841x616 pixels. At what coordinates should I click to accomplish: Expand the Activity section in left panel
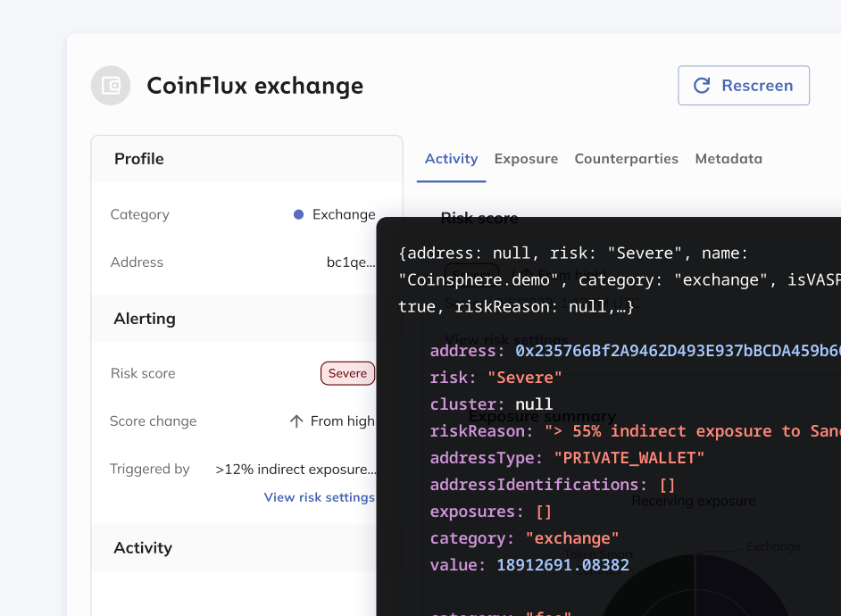(143, 548)
